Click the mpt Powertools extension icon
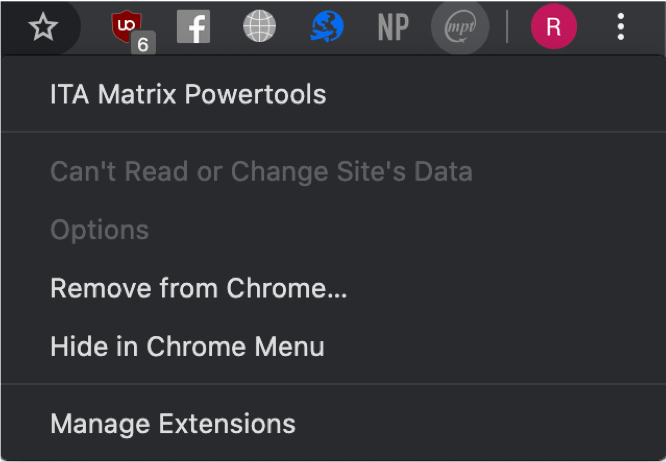The image size is (666, 462). pos(460,27)
